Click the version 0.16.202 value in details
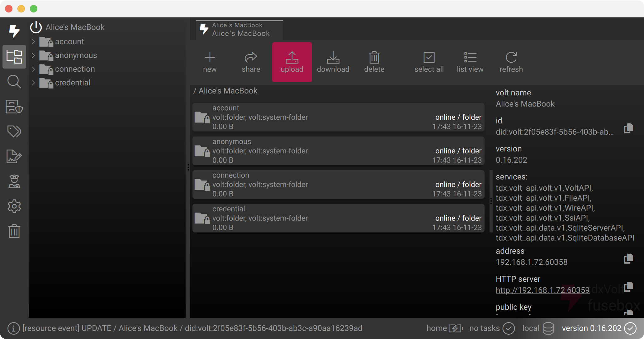This screenshot has width=644, height=339. [x=511, y=160]
